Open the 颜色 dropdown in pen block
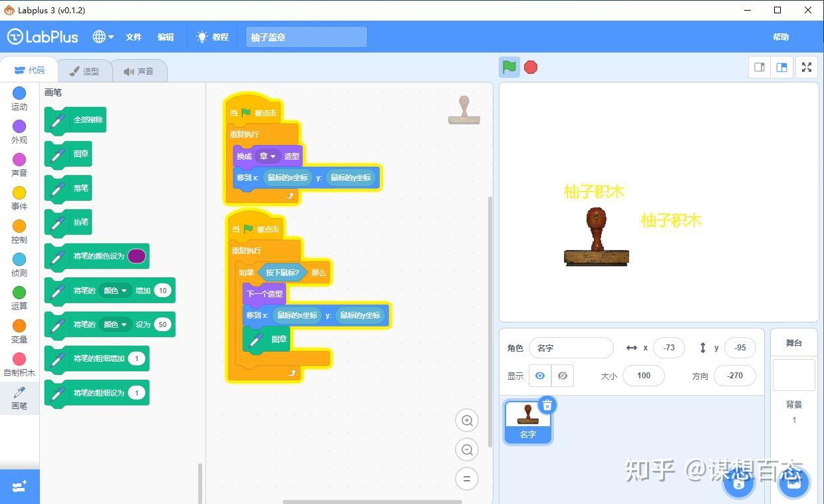This screenshot has width=824, height=504. click(114, 291)
